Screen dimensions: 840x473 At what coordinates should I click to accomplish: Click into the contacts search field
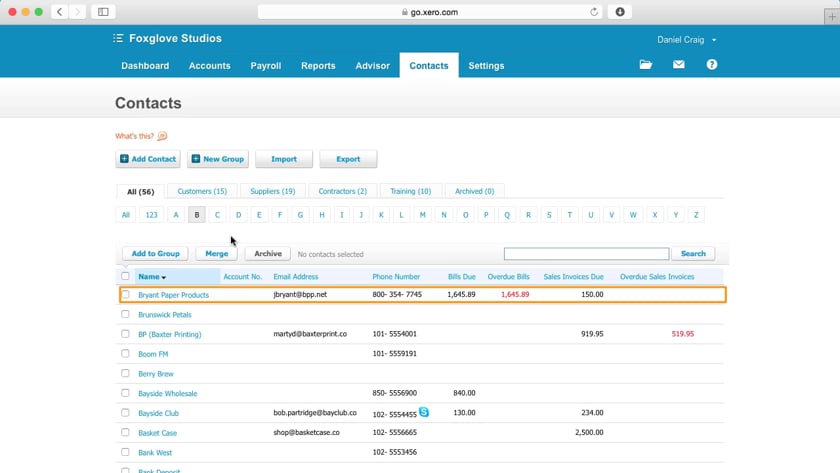coord(586,253)
